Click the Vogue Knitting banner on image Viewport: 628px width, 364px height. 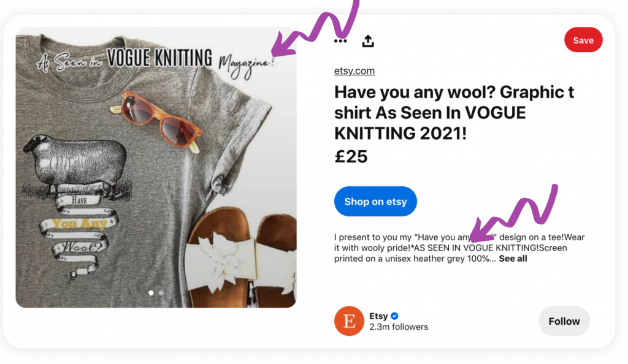coord(155,61)
